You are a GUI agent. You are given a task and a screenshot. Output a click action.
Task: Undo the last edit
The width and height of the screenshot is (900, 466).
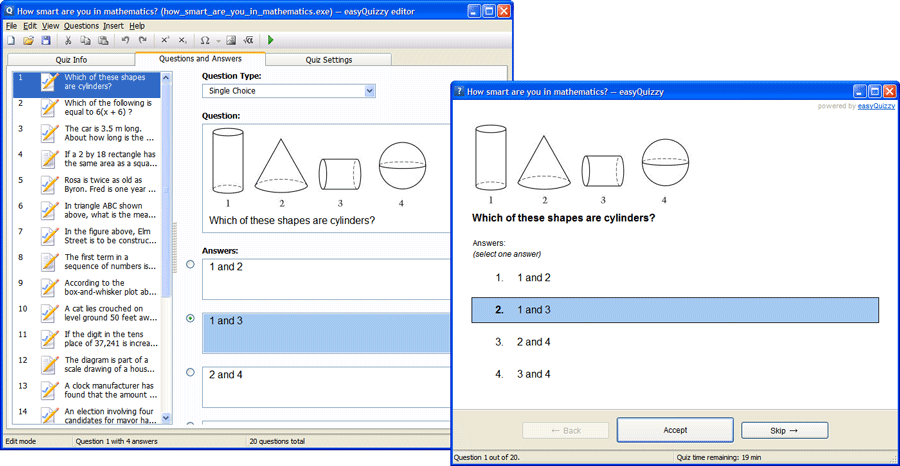125,41
